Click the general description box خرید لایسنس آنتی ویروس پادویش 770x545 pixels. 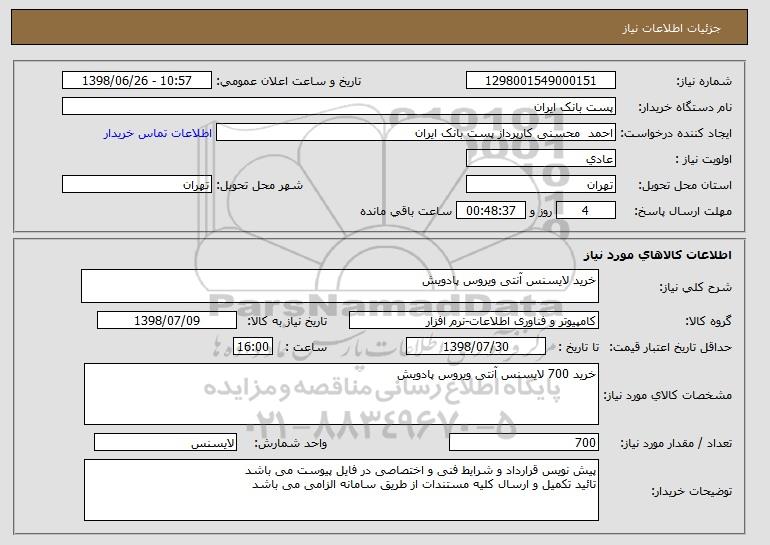(x=340, y=286)
